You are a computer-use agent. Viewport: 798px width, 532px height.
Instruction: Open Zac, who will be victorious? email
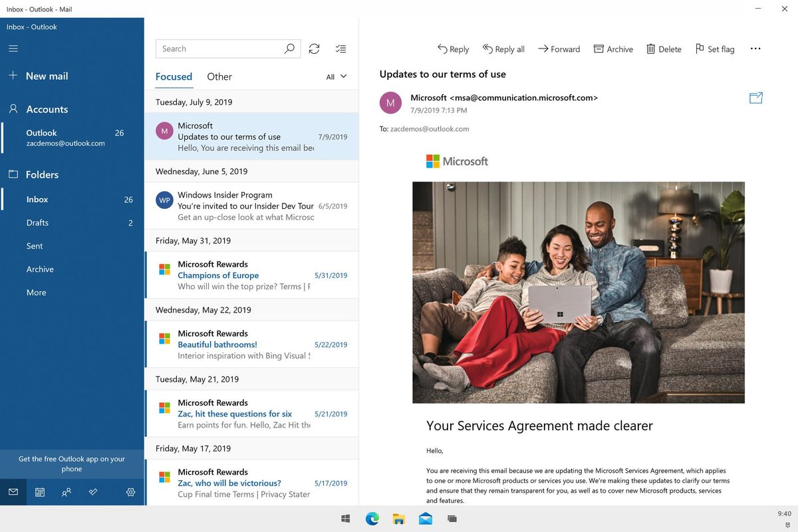pos(251,482)
